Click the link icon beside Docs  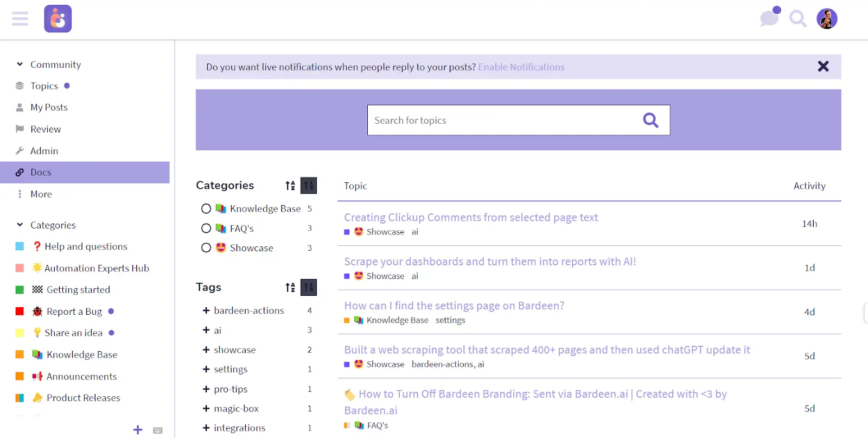pos(20,172)
